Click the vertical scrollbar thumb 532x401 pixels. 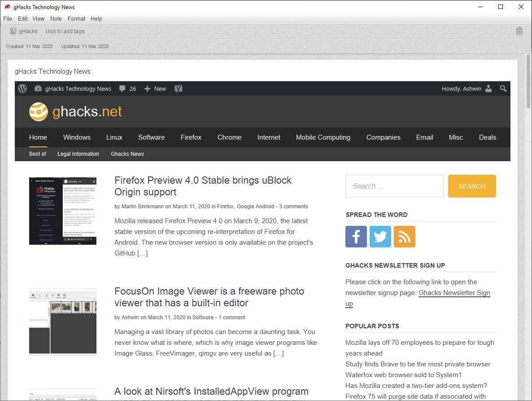pos(528,81)
